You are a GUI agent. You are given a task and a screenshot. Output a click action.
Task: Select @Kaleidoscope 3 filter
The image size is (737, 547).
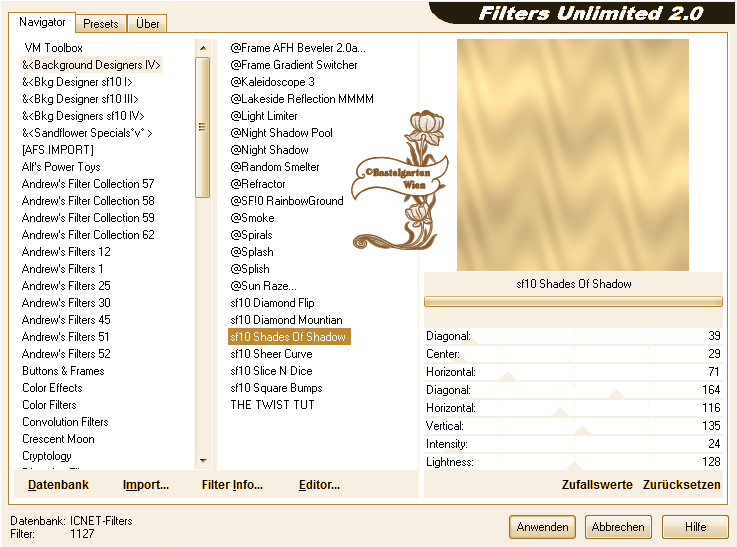(273, 82)
